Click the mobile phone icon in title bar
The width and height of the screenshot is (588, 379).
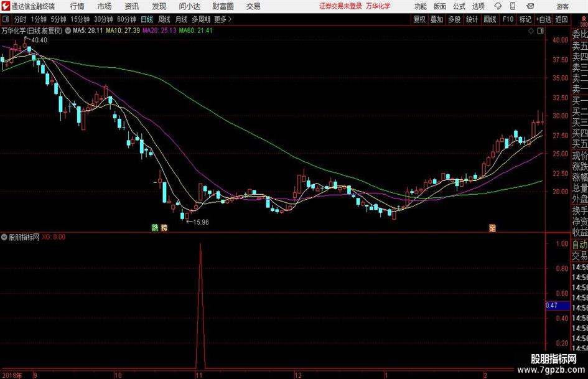coord(513,6)
